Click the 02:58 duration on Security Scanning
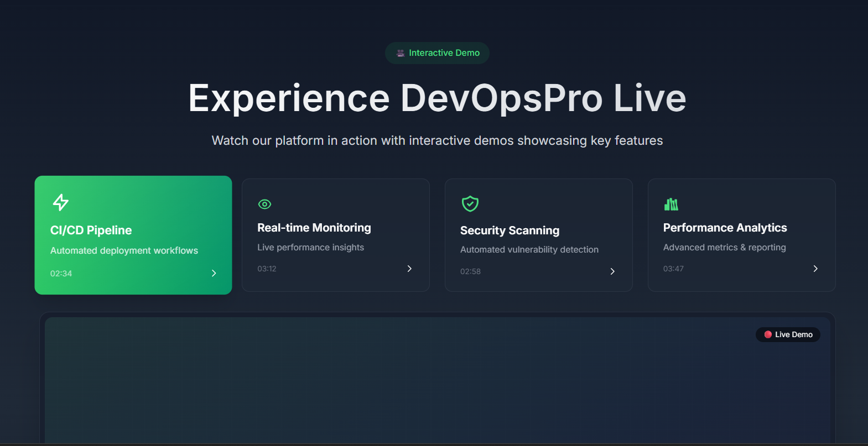 tap(470, 271)
